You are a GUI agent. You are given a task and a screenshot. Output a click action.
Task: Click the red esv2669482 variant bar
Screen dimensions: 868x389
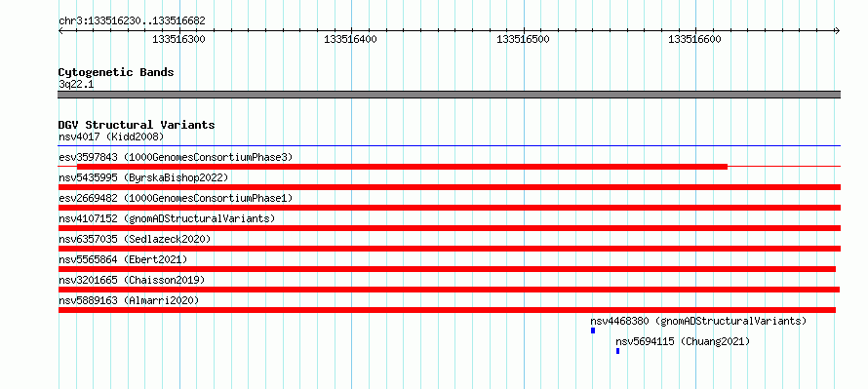click(450, 208)
